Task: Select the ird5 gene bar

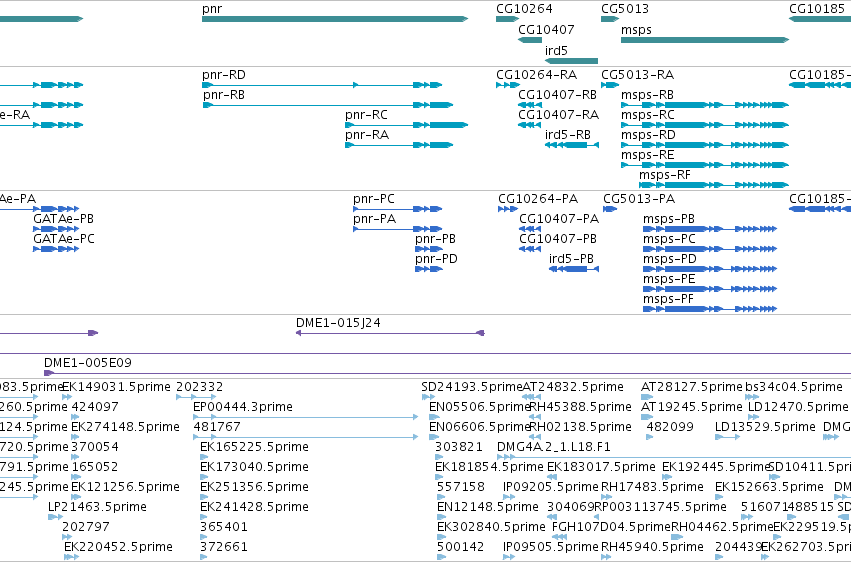Action: [571, 61]
